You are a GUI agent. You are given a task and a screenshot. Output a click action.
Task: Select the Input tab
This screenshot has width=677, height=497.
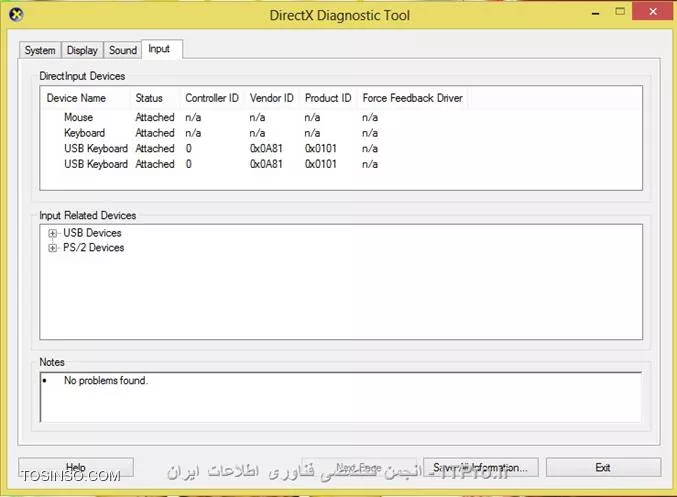click(161, 49)
